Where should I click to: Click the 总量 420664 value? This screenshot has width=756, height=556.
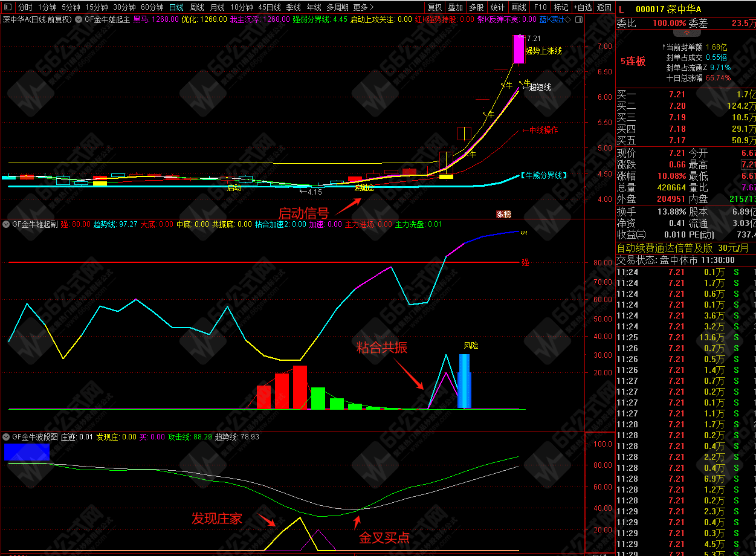click(x=671, y=187)
